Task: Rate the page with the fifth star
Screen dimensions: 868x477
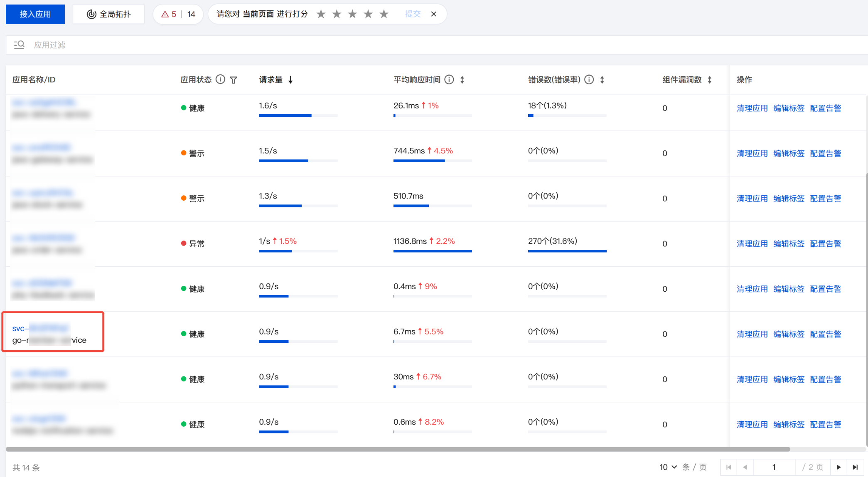Action: click(384, 14)
